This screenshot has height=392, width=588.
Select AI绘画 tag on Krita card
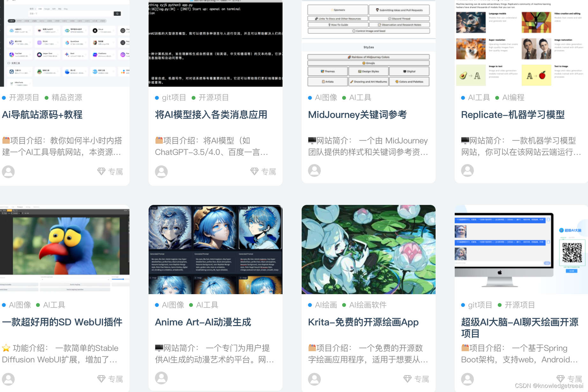tap(323, 305)
